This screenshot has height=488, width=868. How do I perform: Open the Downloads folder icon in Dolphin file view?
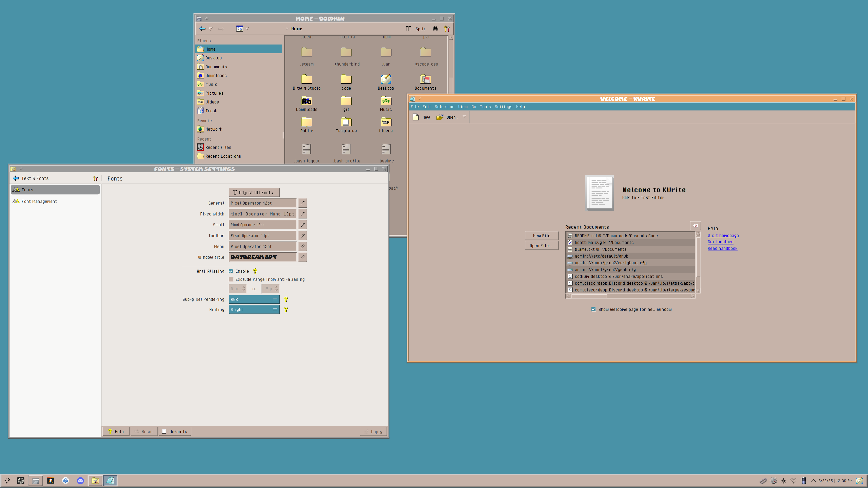coord(306,101)
